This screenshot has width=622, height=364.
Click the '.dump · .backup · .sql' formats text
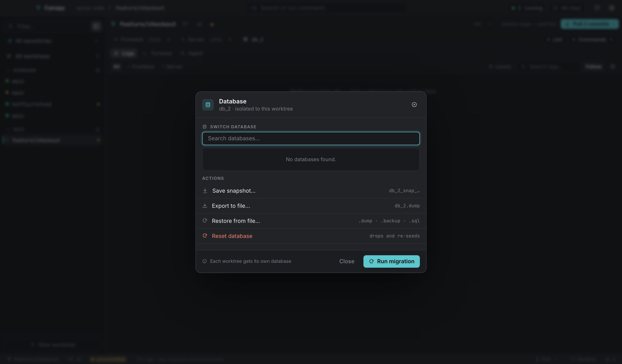pyautogui.click(x=389, y=221)
